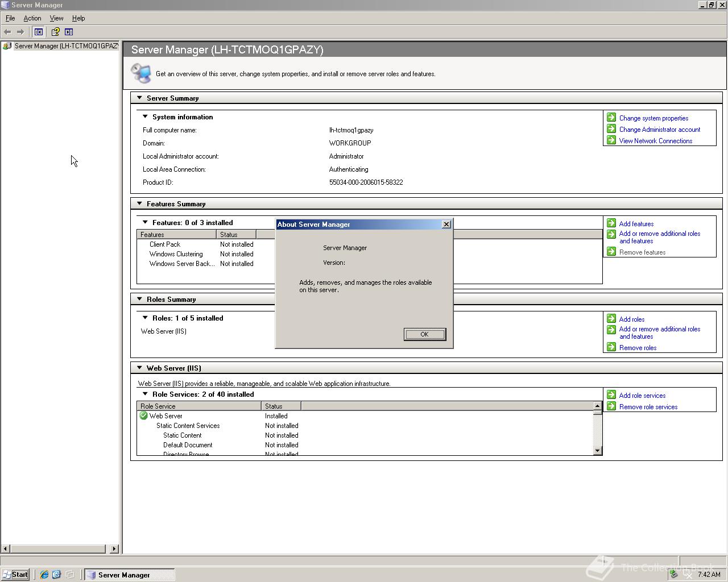Click the green arrow beside View Network Connections
Viewport: 728px width, 582px height.
(611, 140)
